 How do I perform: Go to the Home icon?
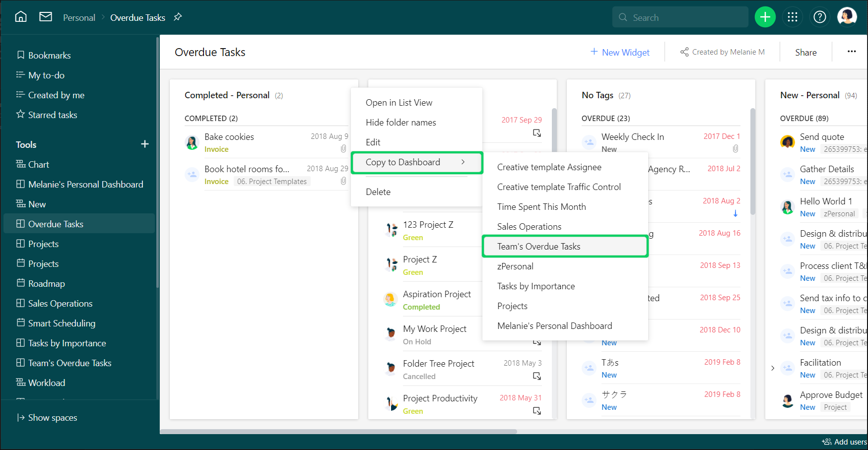(21, 17)
